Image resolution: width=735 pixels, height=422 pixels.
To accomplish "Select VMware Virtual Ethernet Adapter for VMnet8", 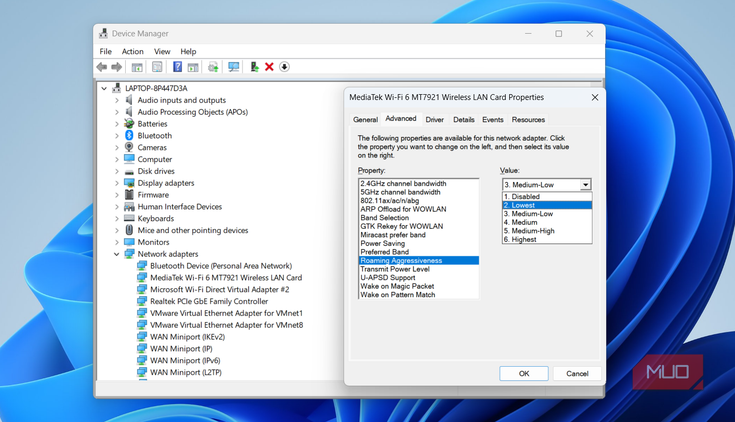I will pos(226,325).
